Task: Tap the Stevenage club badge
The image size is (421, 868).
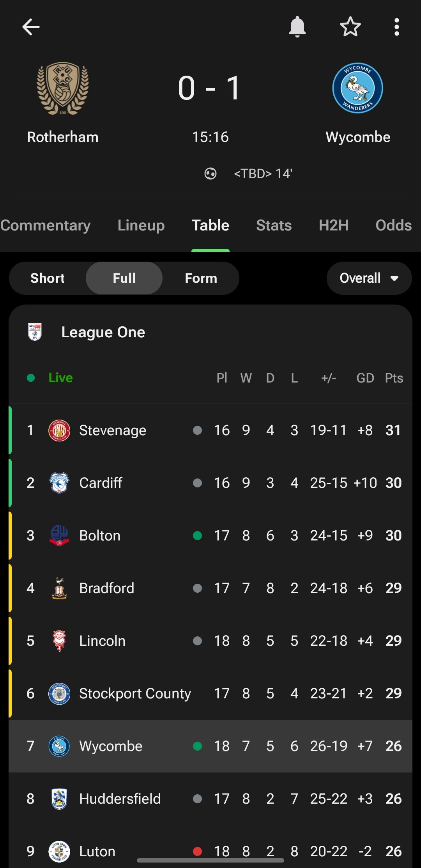Action: coord(59,430)
